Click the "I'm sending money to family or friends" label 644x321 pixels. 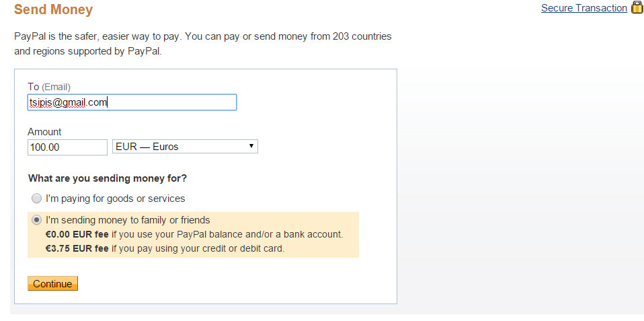click(x=128, y=219)
